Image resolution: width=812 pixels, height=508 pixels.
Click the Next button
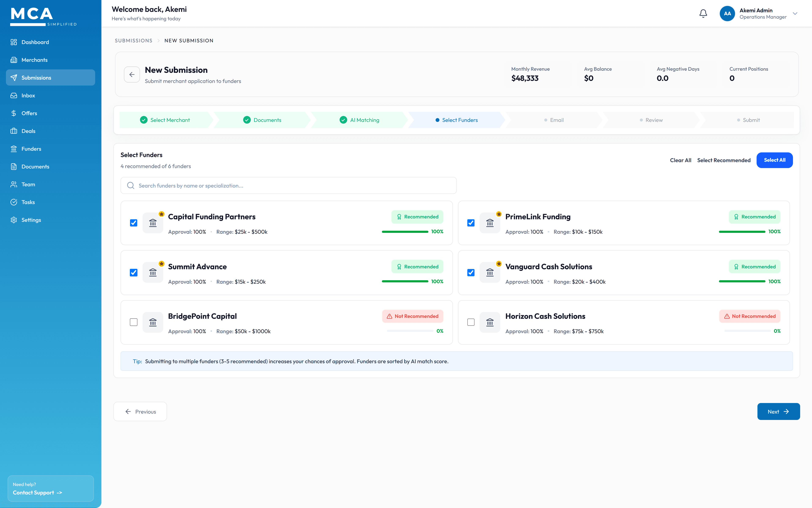[x=778, y=411]
